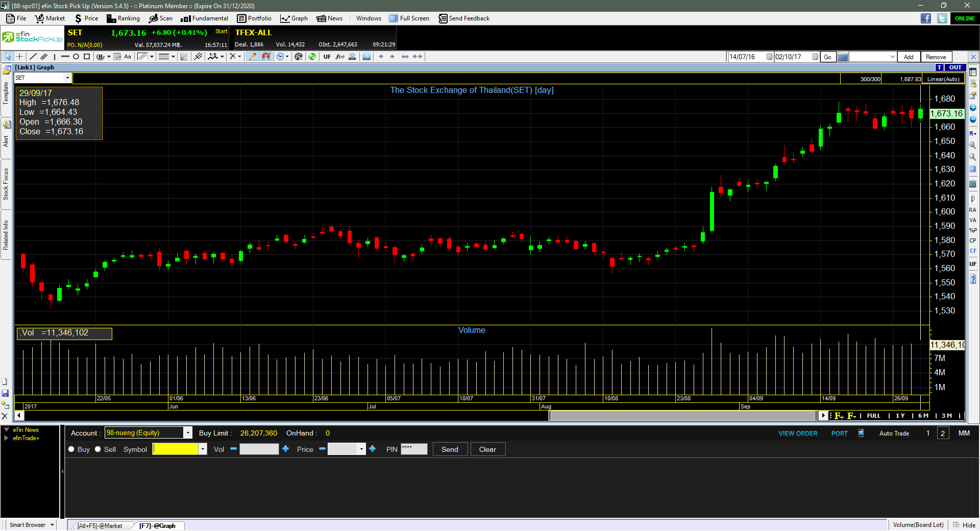
Task: Increase font size with F+ icon
Action: [839, 416]
